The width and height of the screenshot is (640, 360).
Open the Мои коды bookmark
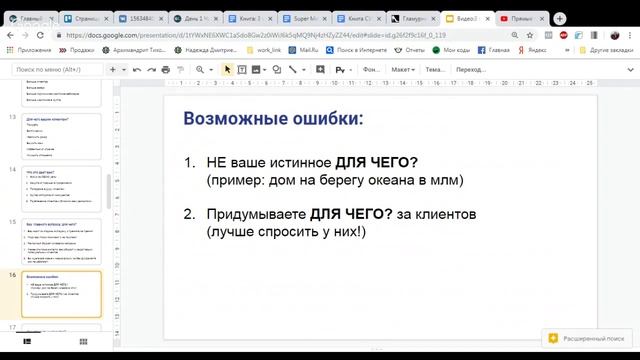click(451, 50)
